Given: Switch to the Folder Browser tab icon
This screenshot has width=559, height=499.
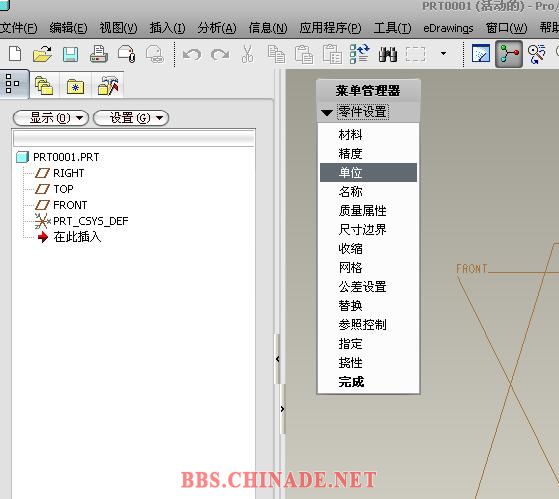Looking at the screenshot, I should click(44, 86).
